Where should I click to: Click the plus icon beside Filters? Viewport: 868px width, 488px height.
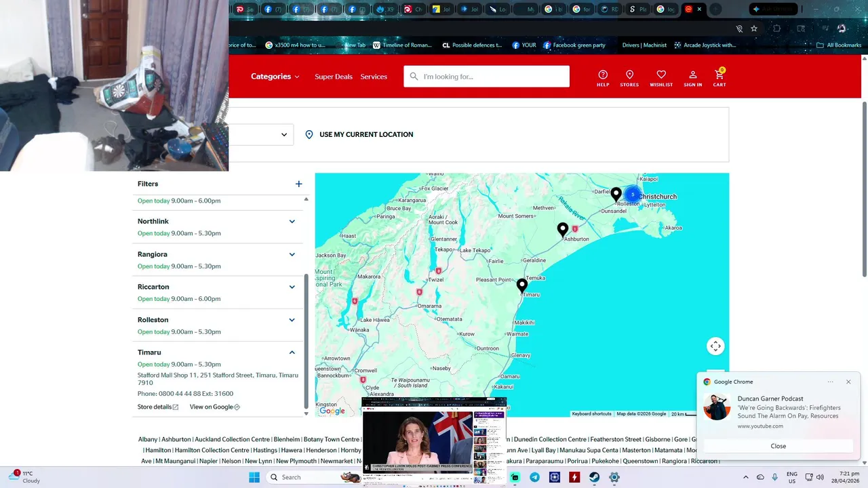(x=298, y=184)
